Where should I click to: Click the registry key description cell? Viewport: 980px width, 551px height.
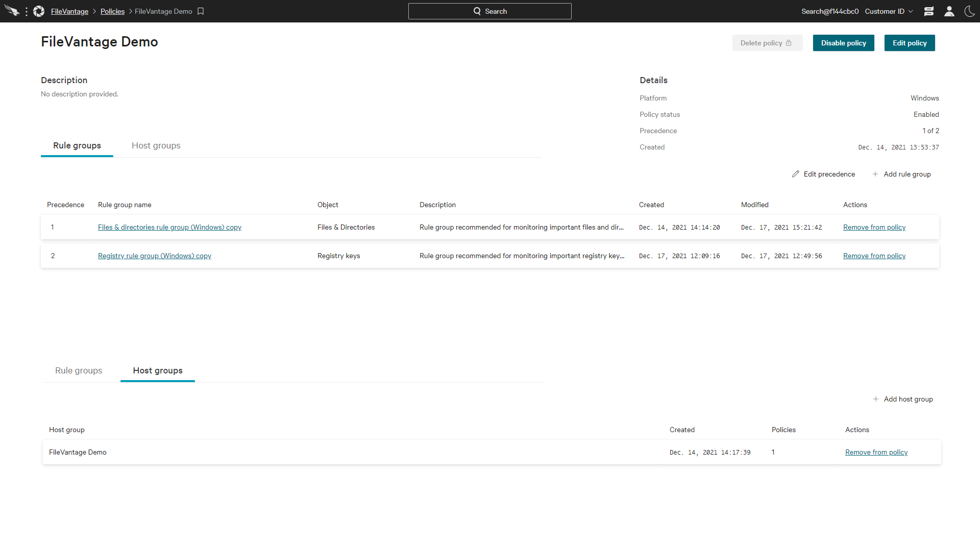tap(522, 256)
